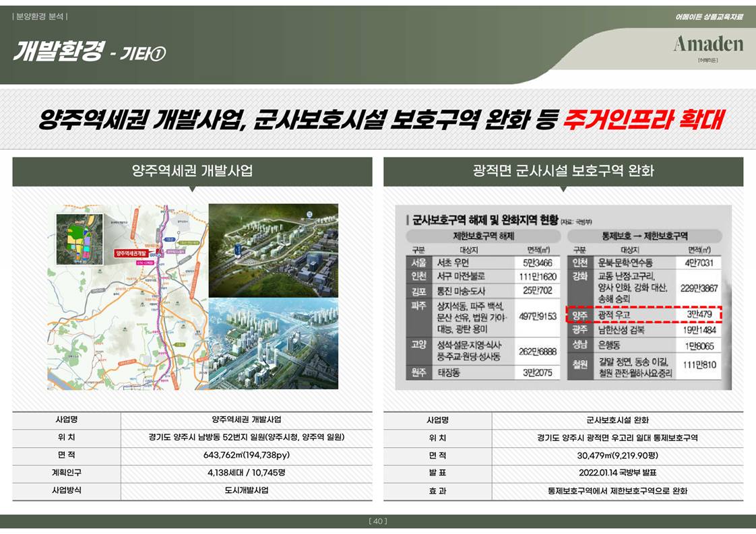Image resolution: width=756 pixels, height=534 pixels.
Task: Select the down triangle under 광적면 군사시설 header
Action: click(x=563, y=189)
